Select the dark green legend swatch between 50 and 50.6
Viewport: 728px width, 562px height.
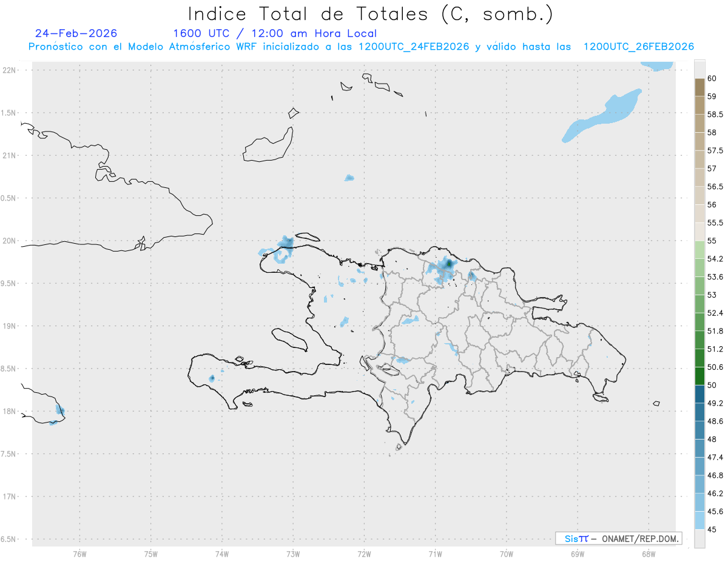pyautogui.click(x=699, y=376)
